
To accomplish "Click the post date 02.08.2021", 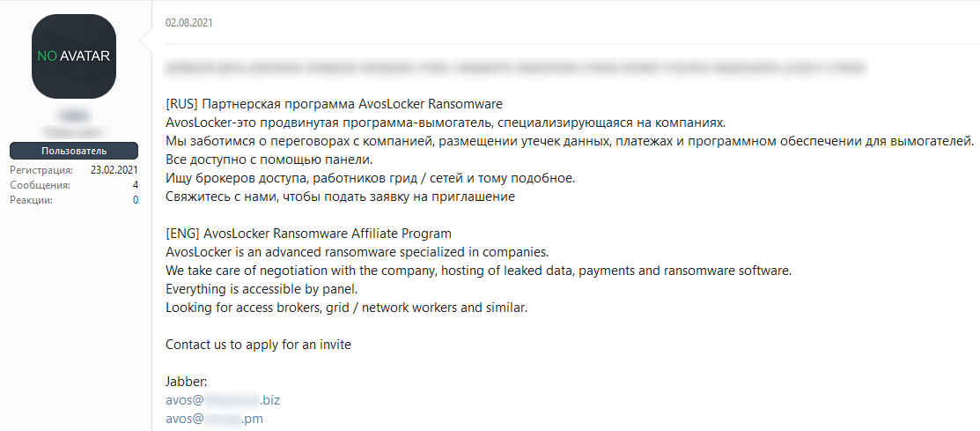I will 189,23.
